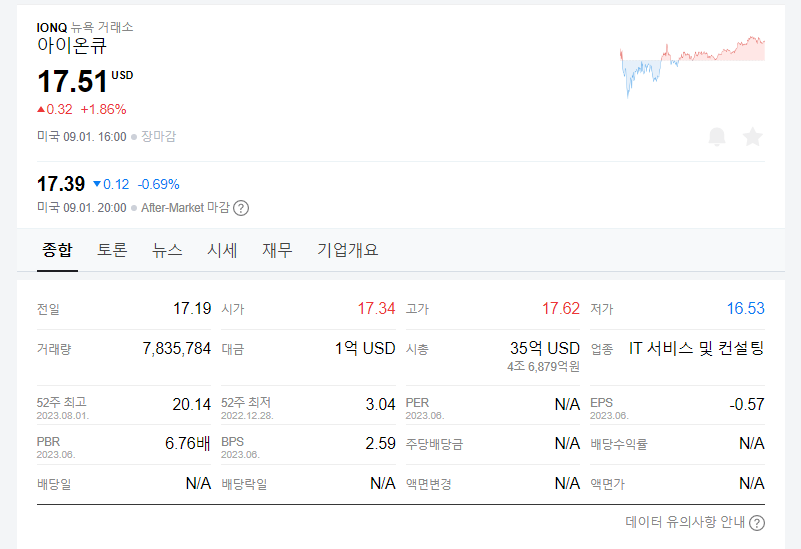
Task: Click the 2023.08.01. 52-week high date
Action: [63, 416]
